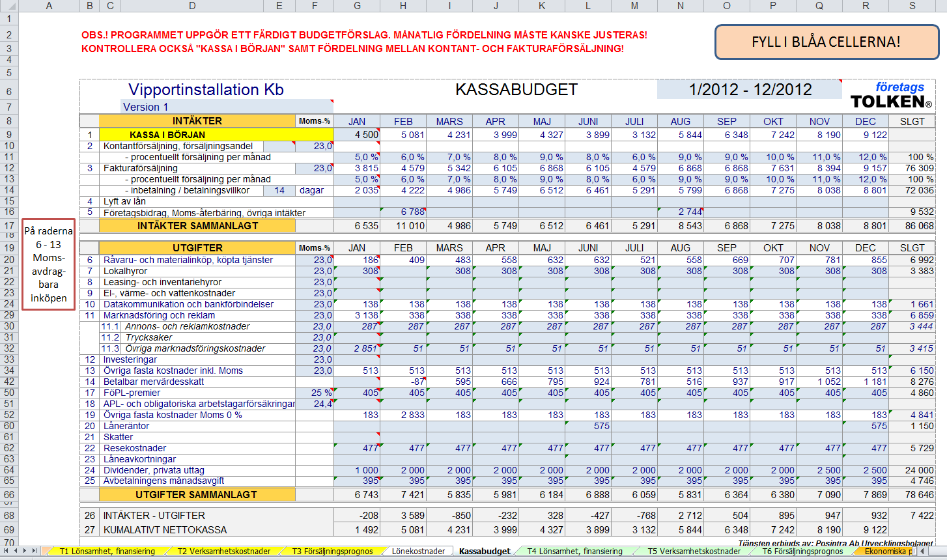Click Fakturaförsäljning SLGT total 76 309
Image resolution: width=947 pixels, height=560 pixels.
[x=912, y=168]
